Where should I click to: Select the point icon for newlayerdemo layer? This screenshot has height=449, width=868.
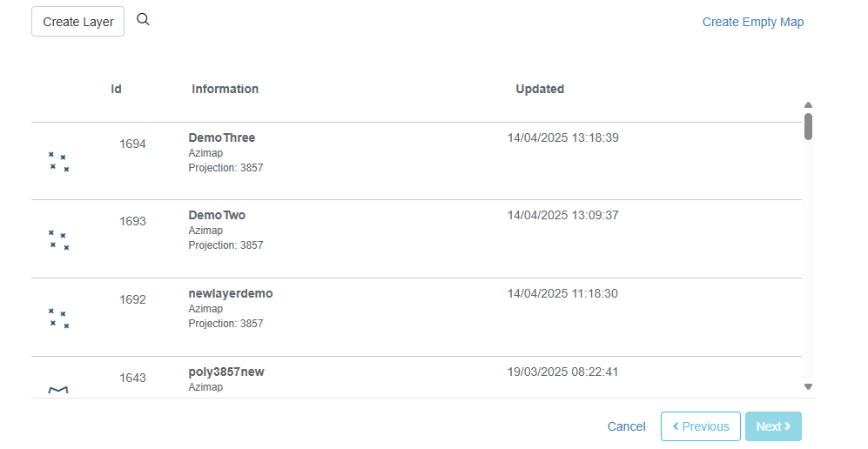[x=58, y=318]
